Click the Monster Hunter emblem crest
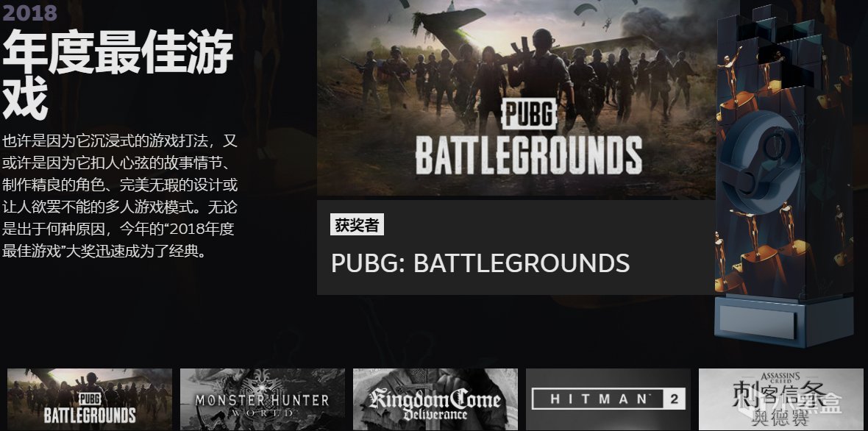868x431 pixels. click(263, 394)
